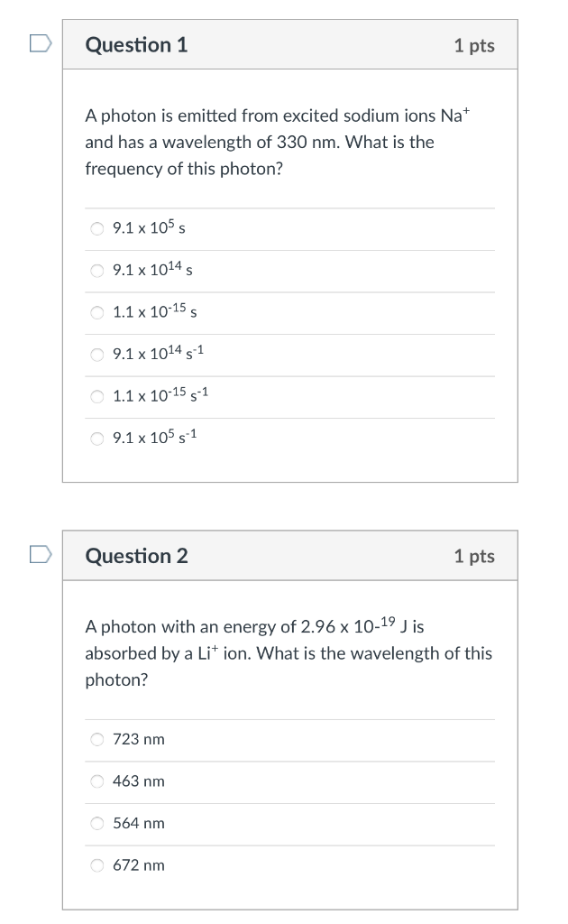The height and width of the screenshot is (924, 568).
Task: Flag Question 2 for review
Action: click(41, 555)
